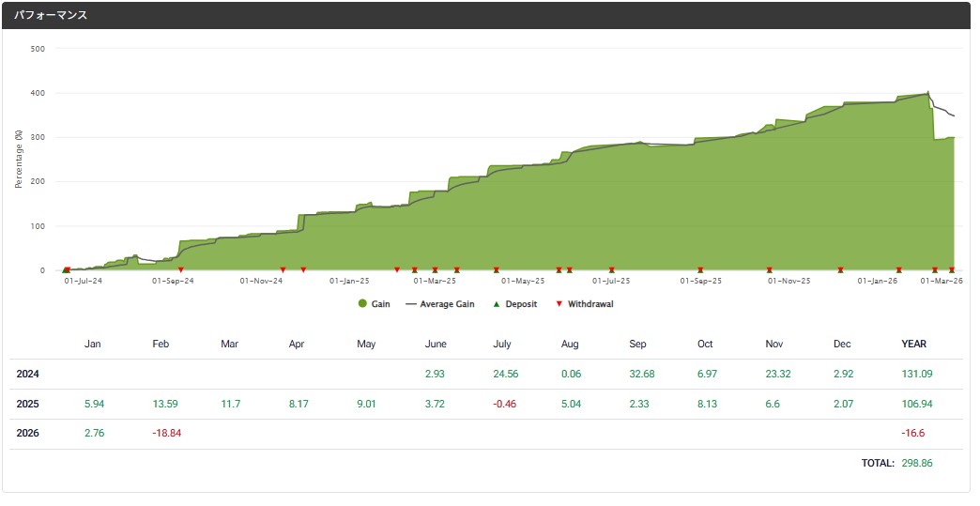Select the 2024 row label
The width and height of the screenshot is (980, 506).
click(x=28, y=374)
